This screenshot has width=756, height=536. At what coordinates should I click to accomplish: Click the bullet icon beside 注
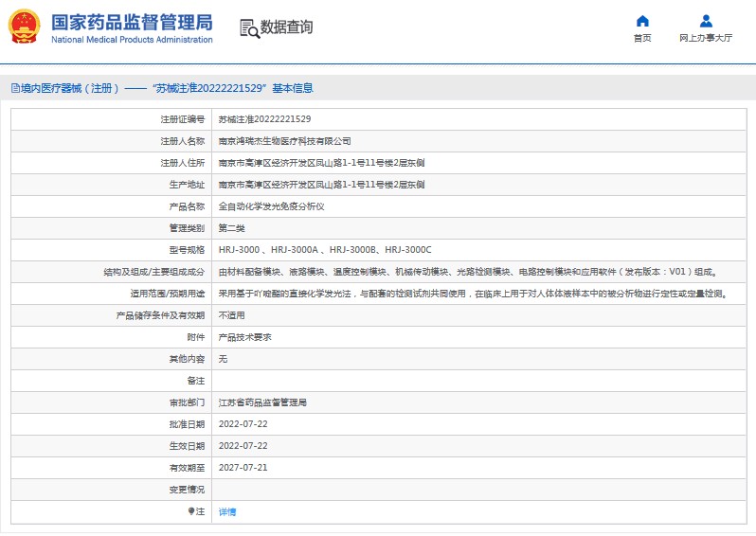coord(191,511)
